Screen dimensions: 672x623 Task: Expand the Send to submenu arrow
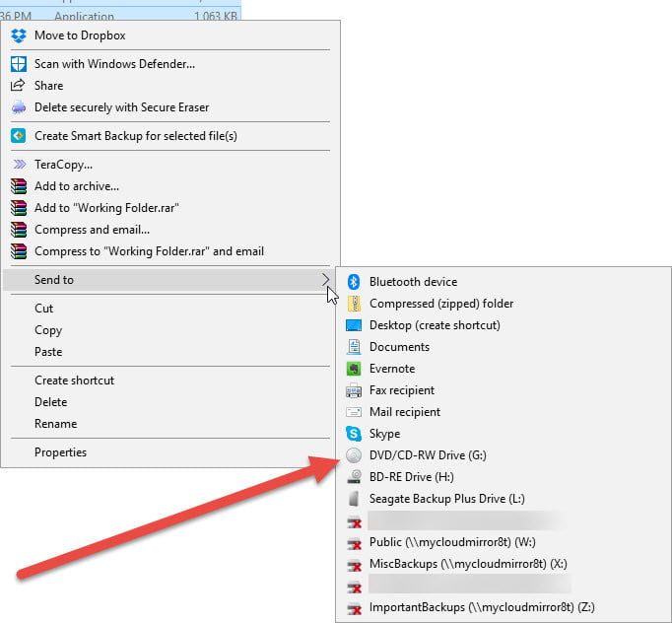(326, 280)
